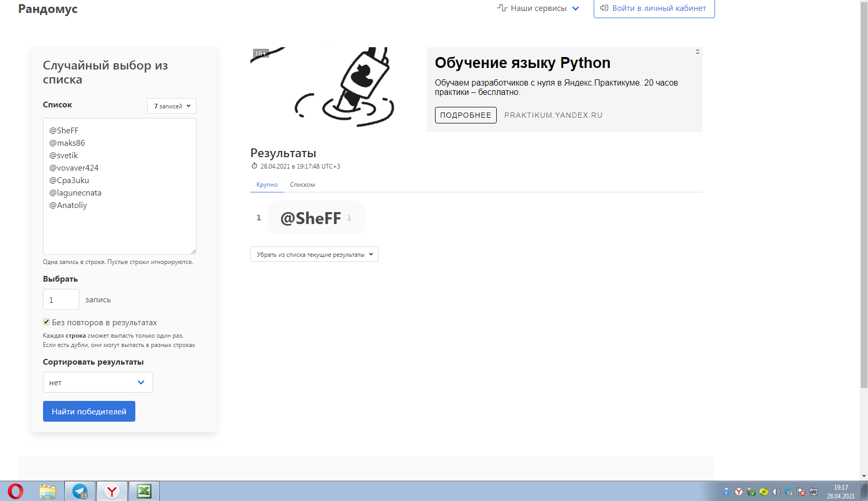Open Windows Explorer folder icon

click(48, 491)
